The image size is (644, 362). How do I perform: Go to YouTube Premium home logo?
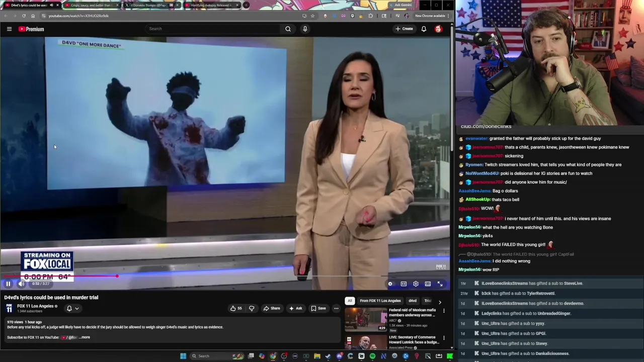coord(31,29)
